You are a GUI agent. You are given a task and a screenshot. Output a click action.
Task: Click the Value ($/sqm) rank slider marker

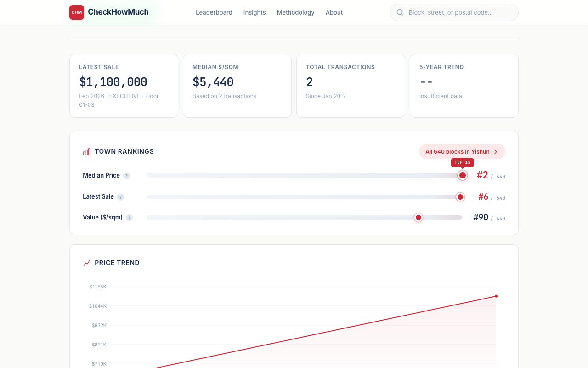[418, 218]
